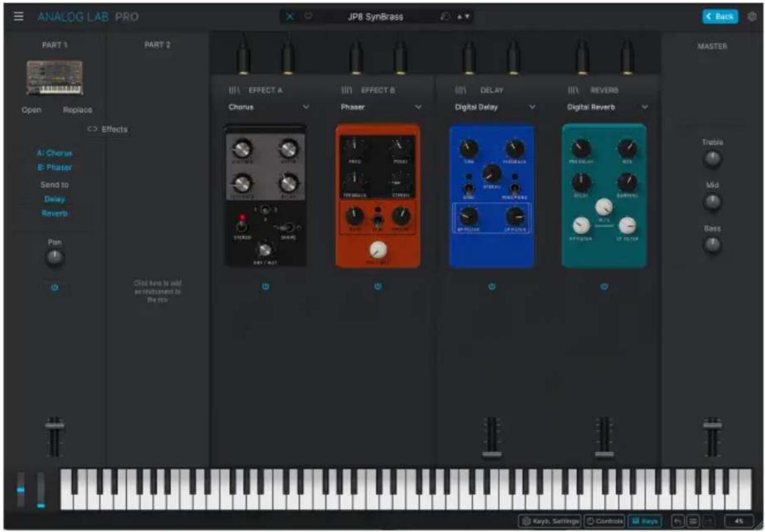
Task: Click the Master Mid knob
Action: (x=711, y=202)
